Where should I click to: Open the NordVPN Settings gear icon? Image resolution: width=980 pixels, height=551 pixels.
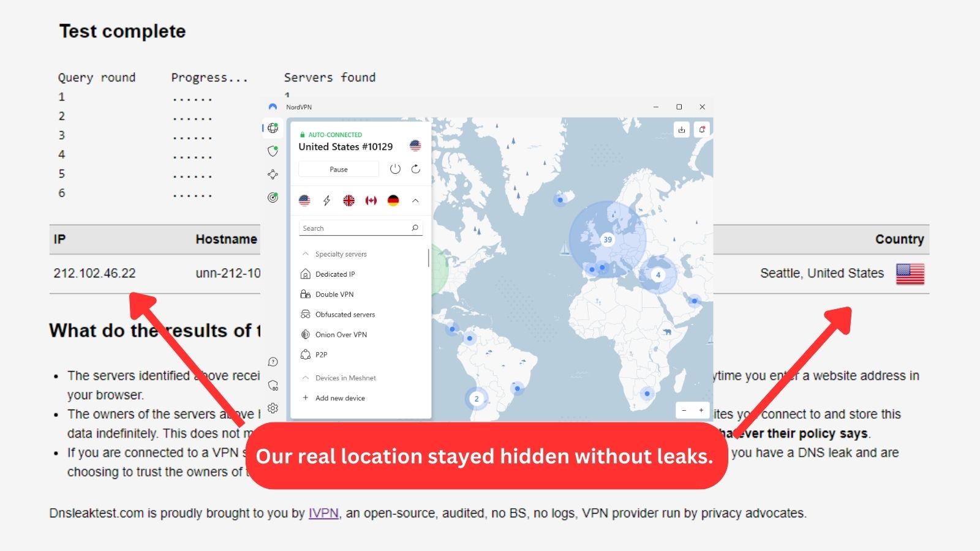273,408
